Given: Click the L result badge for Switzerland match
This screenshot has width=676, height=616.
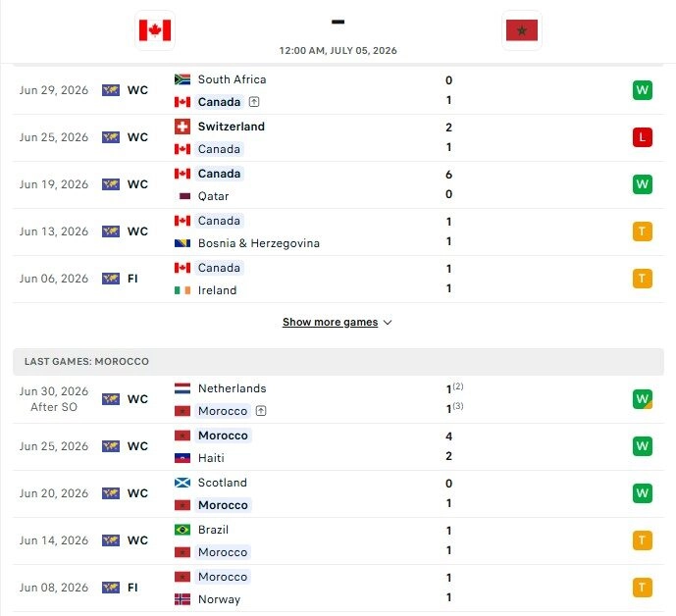Looking at the screenshot, I should pyautogui.click(x=642, y=137).
